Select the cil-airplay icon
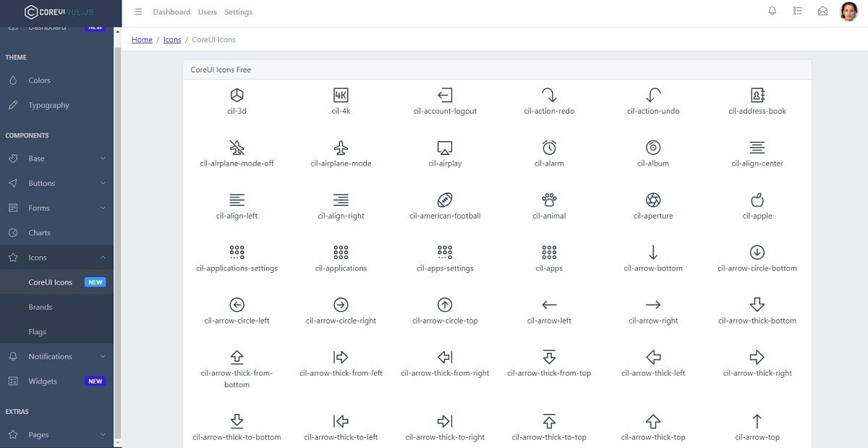 445,148
